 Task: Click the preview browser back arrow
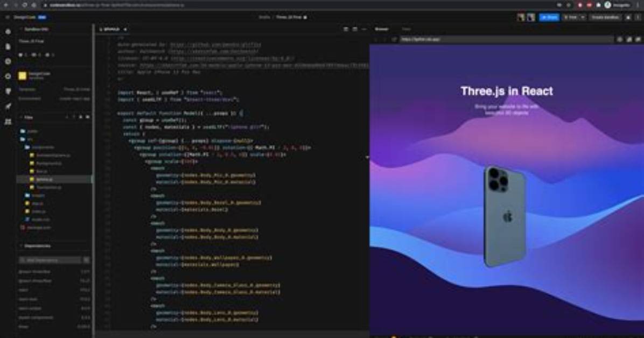click(376, 39)
